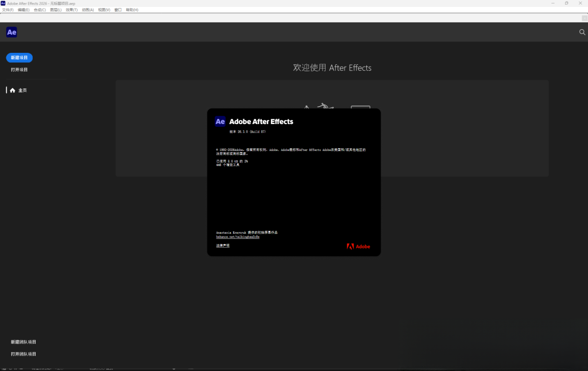Open the 视图(V) menu

[x=105, y=10]
